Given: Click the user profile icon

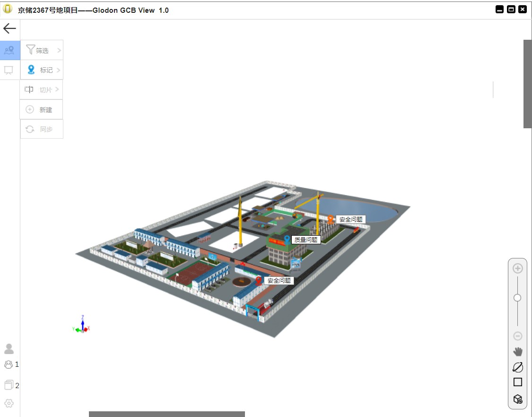Looking at the screenshot, I should click(9, 349).
